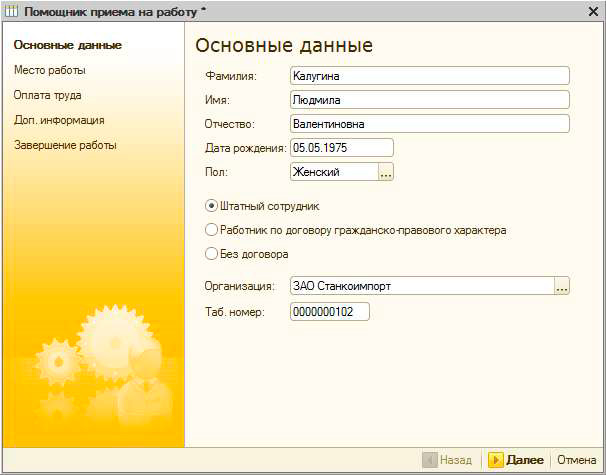Image resolution: width=606 pixels, height=475 pixels.
Task: Open Завершение работы step
Action: point(65,145)
